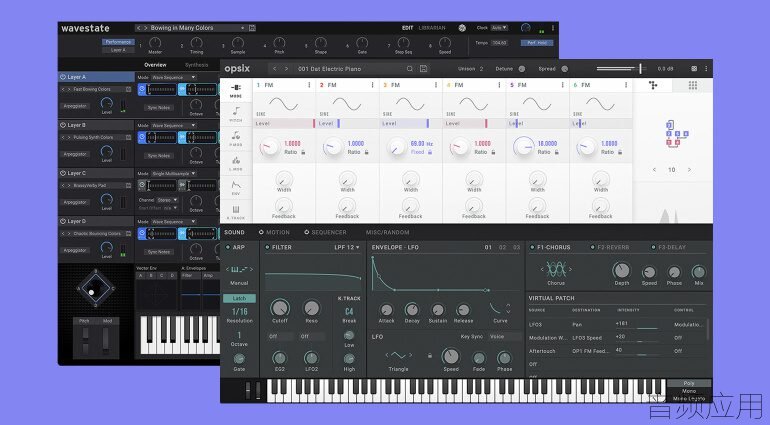The image size is (770, 425).
Task: Click Layer A blue timing lane icon
Action: tap(142, 89)
